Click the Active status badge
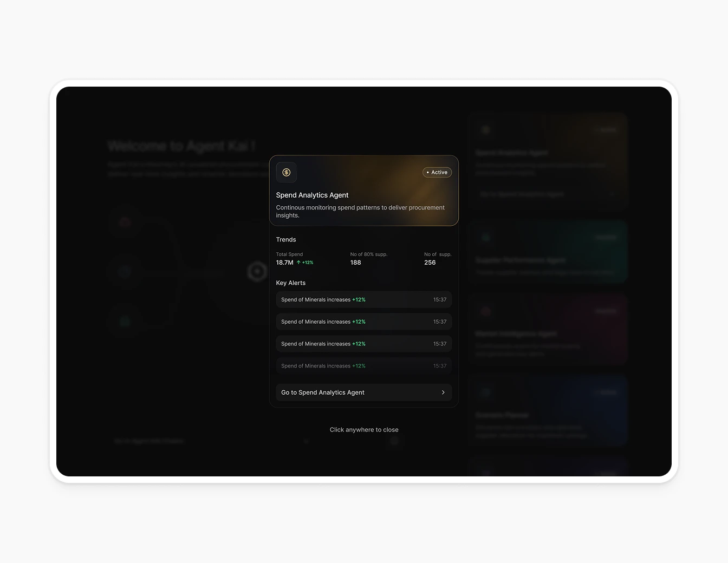728x563 pixels. point(437,172)
